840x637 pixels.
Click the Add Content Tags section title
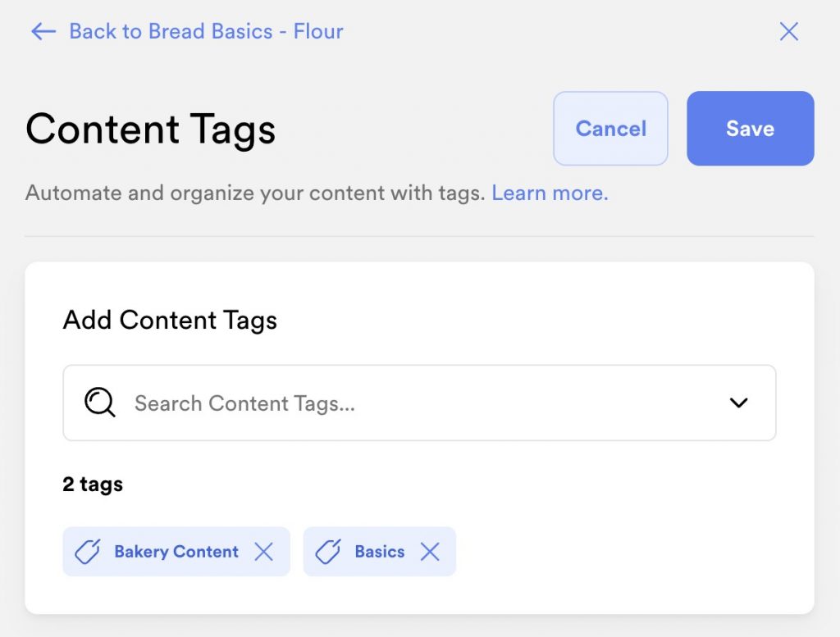[x=170, y=320]
